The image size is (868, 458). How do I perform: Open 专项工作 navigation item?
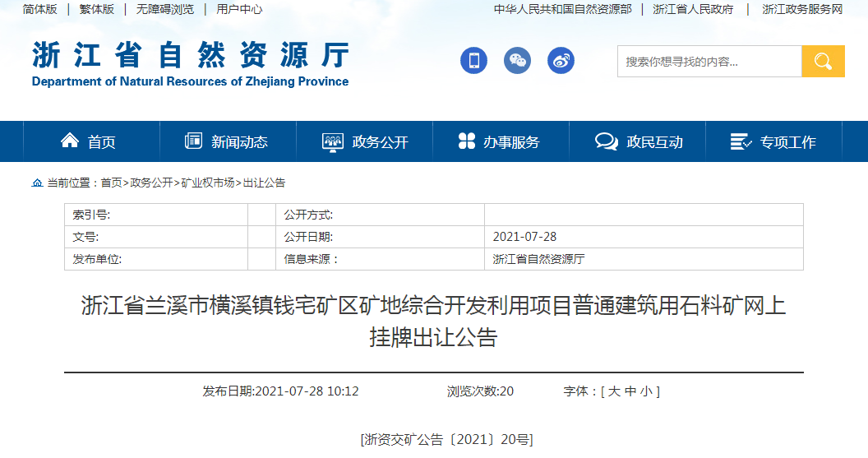click(773, 142)
